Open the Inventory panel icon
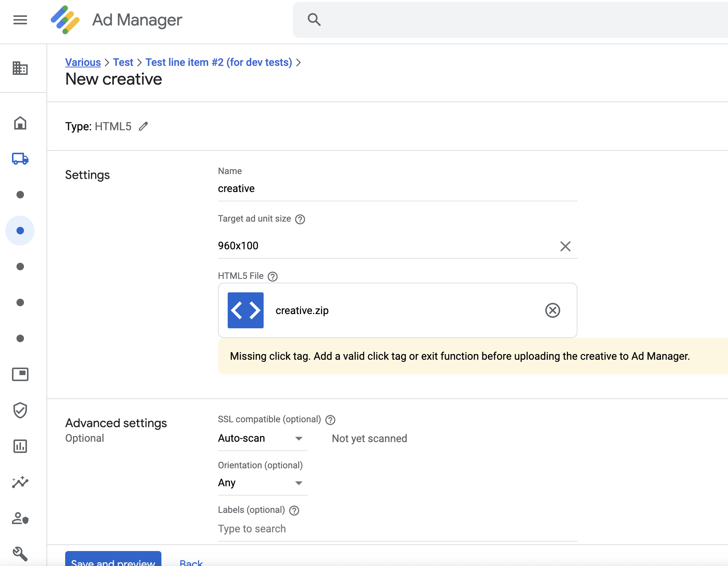 click(x=20, y=375)
